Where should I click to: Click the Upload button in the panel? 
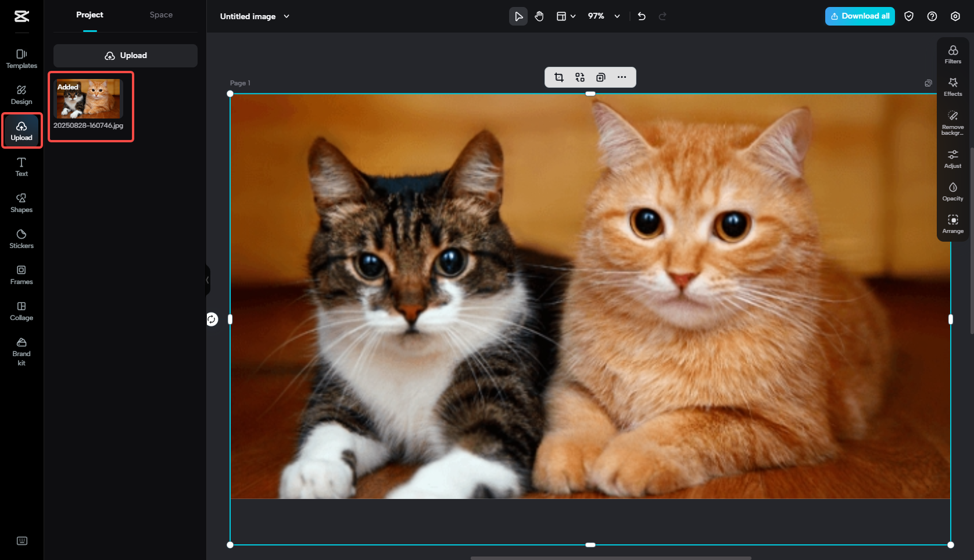[x=125, y=55]
